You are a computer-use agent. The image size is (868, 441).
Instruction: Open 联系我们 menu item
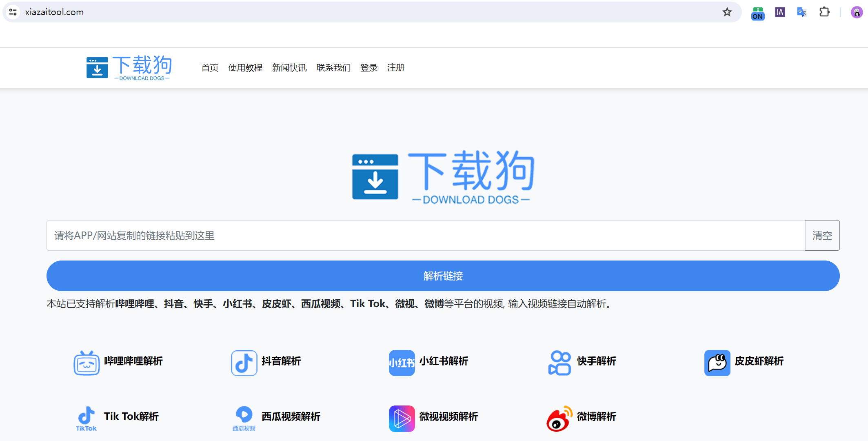pyautogui.click(x=333, y=68)
